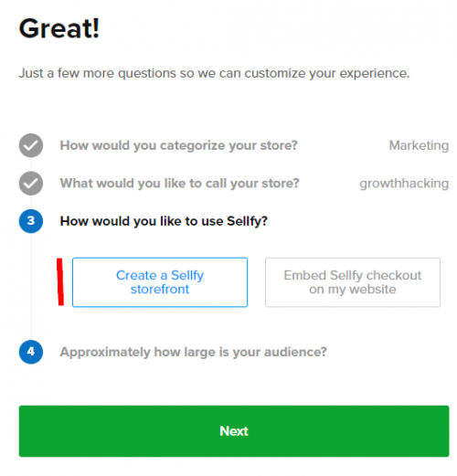
Task: Click the connector line between the two checkmark icons
Action: click(31, 164)
